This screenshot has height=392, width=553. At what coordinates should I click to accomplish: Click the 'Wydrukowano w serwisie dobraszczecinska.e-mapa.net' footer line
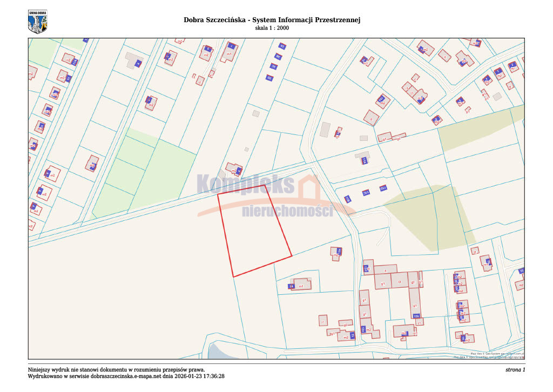126,376
